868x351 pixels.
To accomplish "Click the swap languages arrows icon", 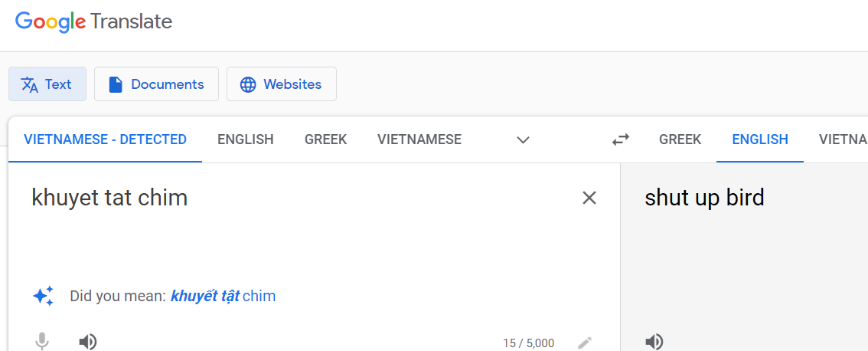I will point(621,139).
